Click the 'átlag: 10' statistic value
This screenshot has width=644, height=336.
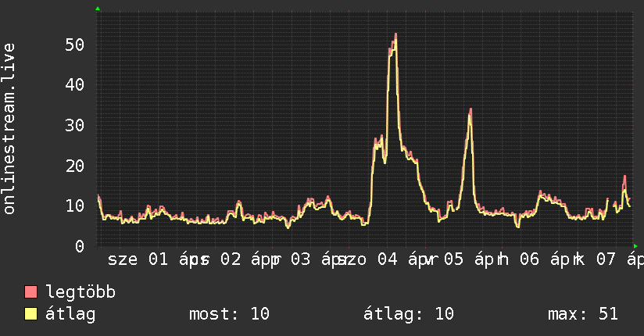pos(409,314)
